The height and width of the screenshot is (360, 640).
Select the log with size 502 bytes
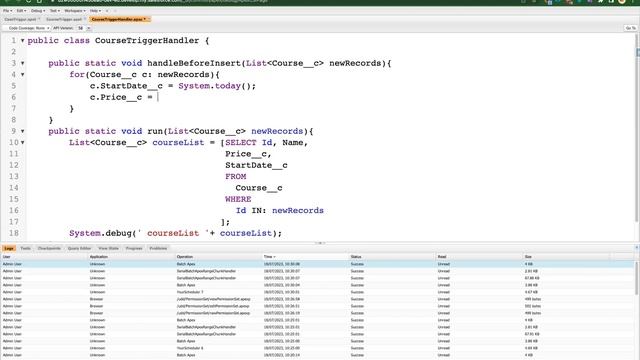tap(318, 306)
